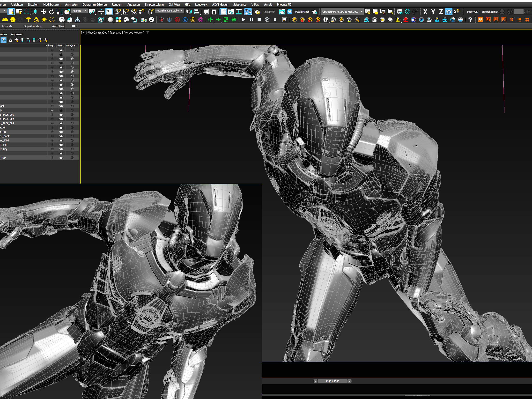
Task: Open the Verdeckte Linie shading menu
Action: click(x=134, y=32)
